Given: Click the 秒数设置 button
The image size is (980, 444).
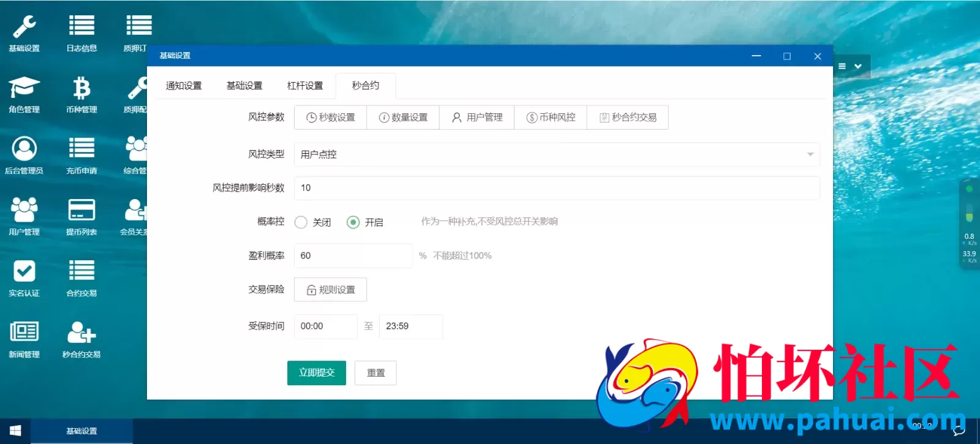Looking at the screenshot, I should tap(331, 118).
